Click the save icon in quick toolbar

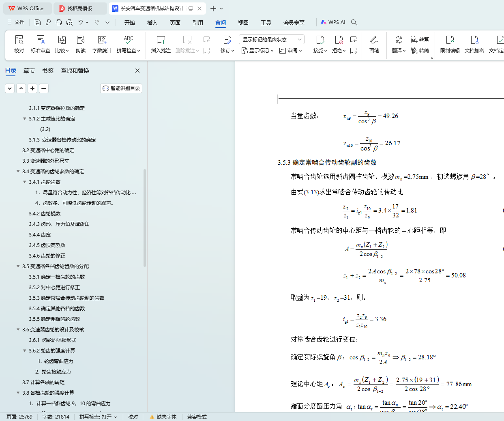pyautogui.click(x=38, y=22)
